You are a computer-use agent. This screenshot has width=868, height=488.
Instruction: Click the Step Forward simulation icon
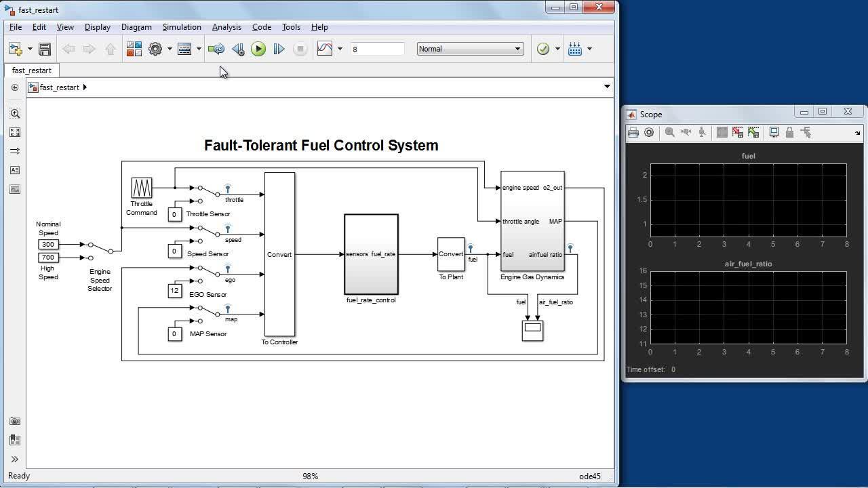(279, 49)
